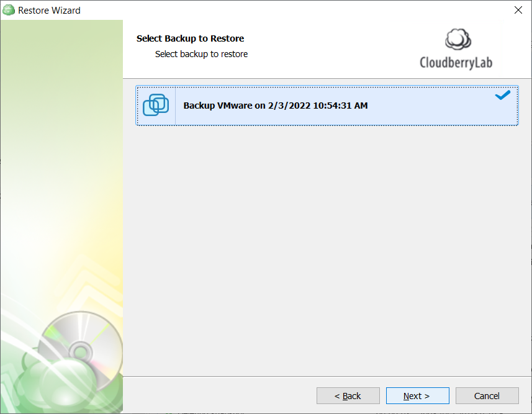This screenshot has height=414, width=532.
Task: Click the blue checkmark on backup entry
Action: 502,96
